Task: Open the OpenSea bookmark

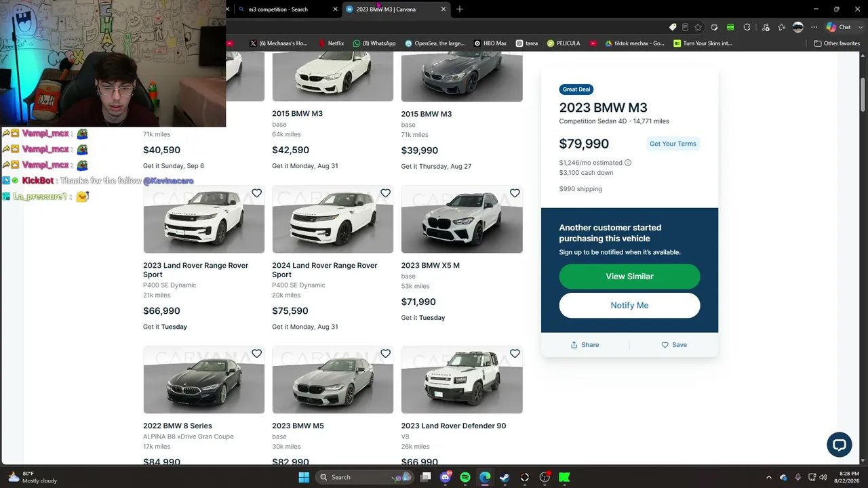Action: (435, 43)
